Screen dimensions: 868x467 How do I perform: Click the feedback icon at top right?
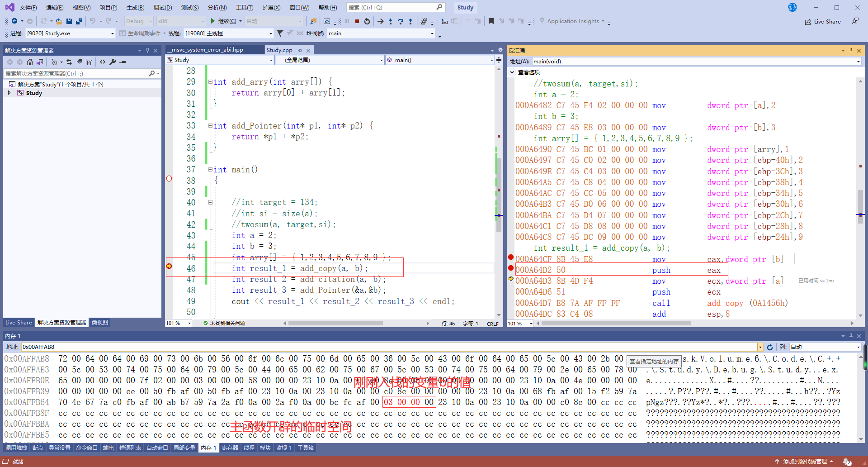[855, 21]
